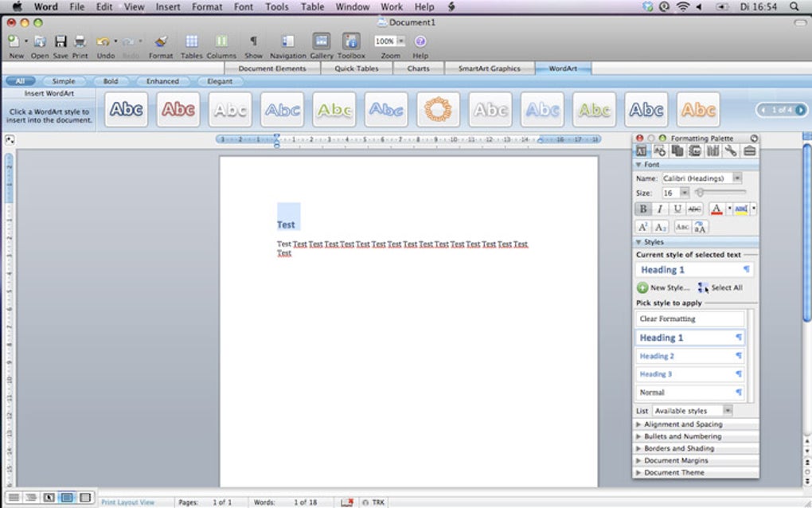Switch to Draft view button
Screen dimensions: 812x508
14,498
